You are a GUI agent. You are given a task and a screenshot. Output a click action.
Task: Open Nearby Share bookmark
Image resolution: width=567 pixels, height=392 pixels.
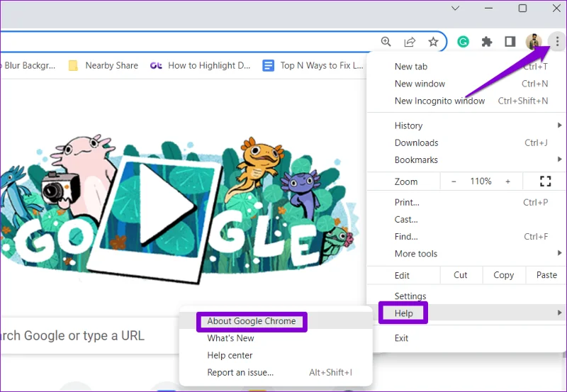[103, 65]
